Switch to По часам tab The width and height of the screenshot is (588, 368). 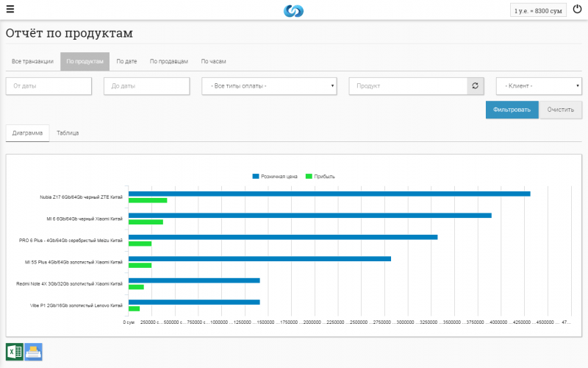213,61
